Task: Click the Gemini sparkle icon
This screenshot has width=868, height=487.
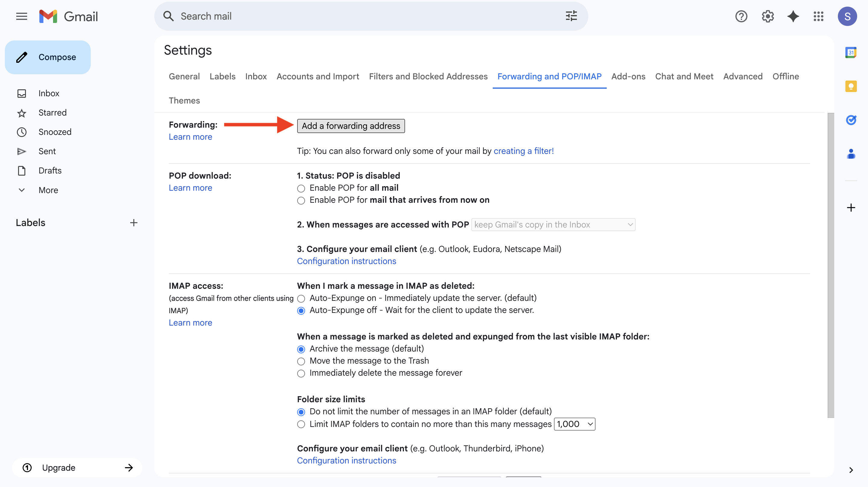Action: (793, 16)
